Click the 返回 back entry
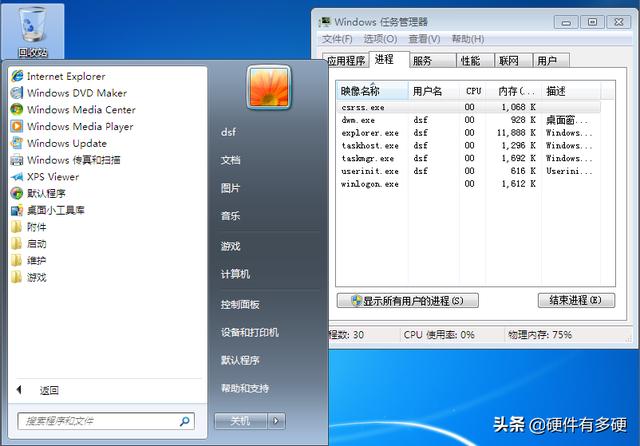The width and height of the screenshot is (640, 446). 49,391
